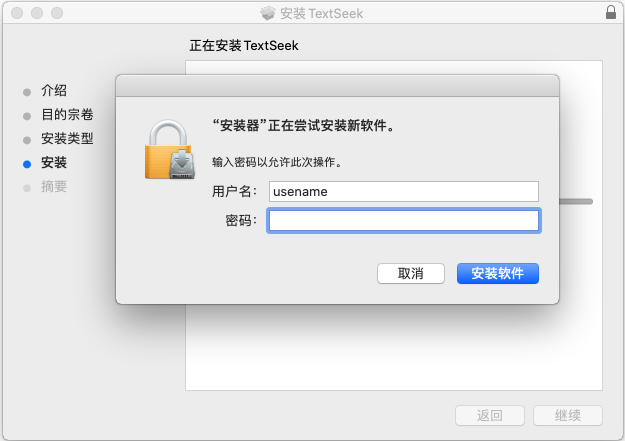Click the gray bullet beside 目的宗卷
Image resolution: width=625 pixels, height=441 pixels.
pyautogui.click(x=27, y=116)
